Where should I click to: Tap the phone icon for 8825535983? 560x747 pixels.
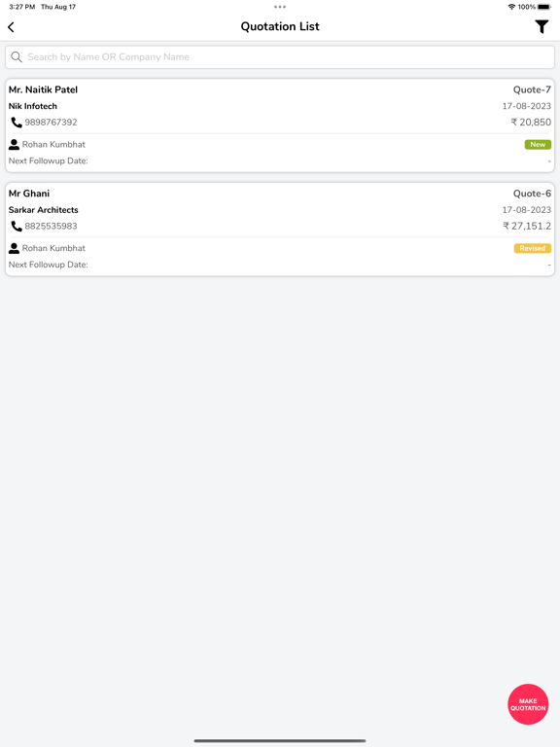[17, 227]
